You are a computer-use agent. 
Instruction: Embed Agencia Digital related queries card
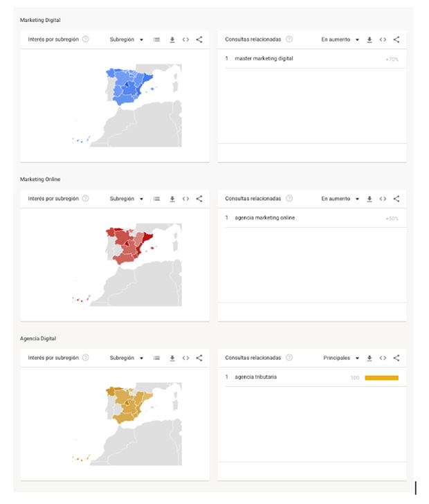point(383,358)
